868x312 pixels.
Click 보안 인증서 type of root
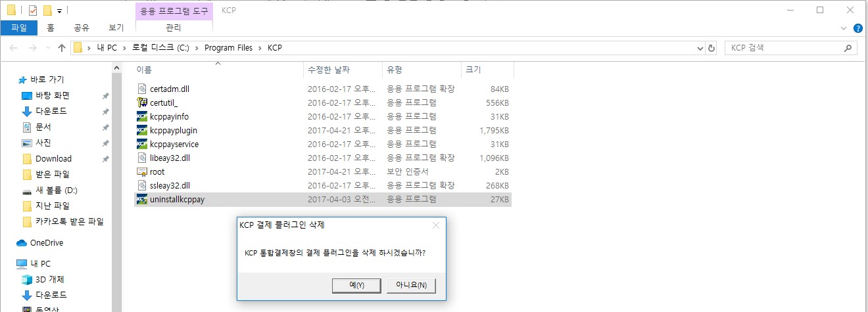click(x=408, y=172)
